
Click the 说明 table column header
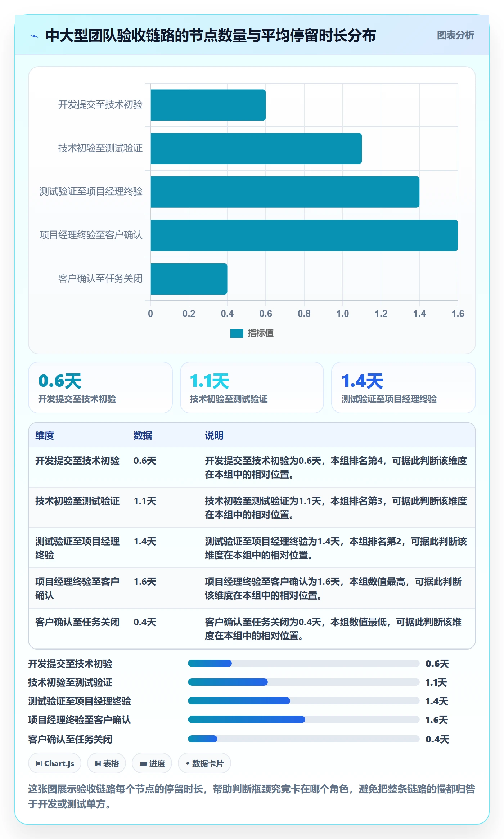(x=214, y=435)
